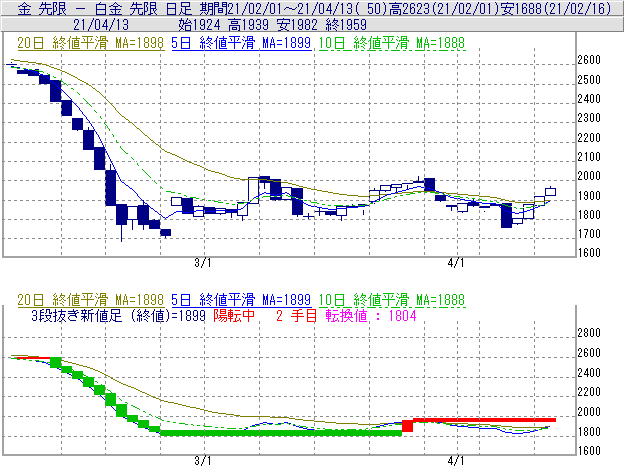The height and width of the screenshot is (473, 624).
Task: Click the date 21/04/13 in the header row
Action: click(101, 25)
